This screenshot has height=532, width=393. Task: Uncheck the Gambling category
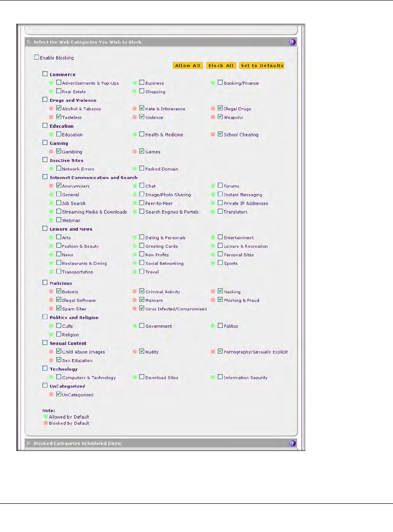click(59, 151)
